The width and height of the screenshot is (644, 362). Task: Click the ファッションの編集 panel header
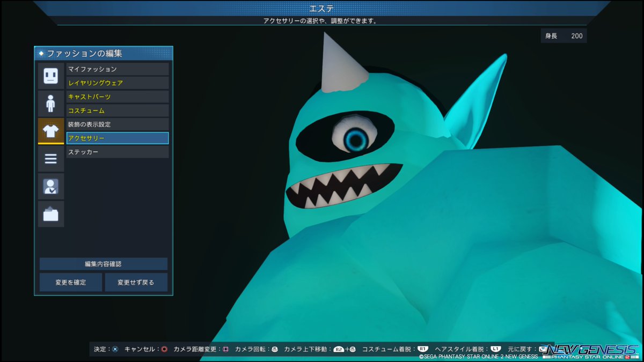click(104, 54)
